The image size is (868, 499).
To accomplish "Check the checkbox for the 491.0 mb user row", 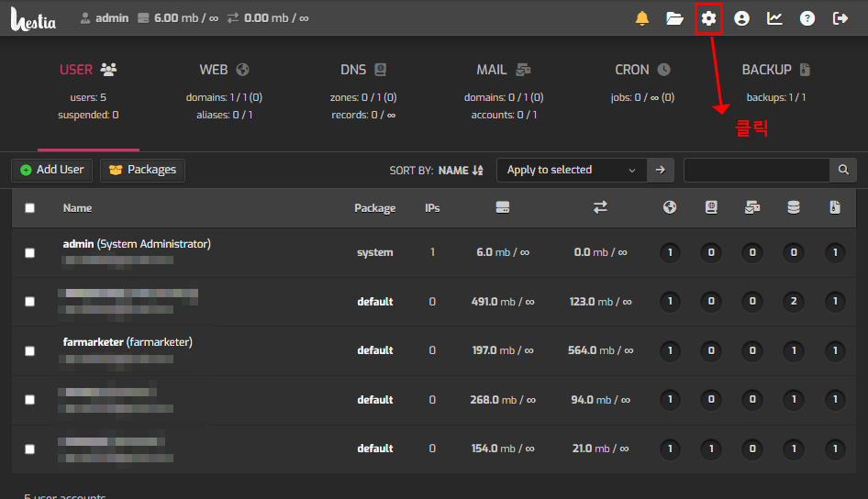I will click(30, 302).
